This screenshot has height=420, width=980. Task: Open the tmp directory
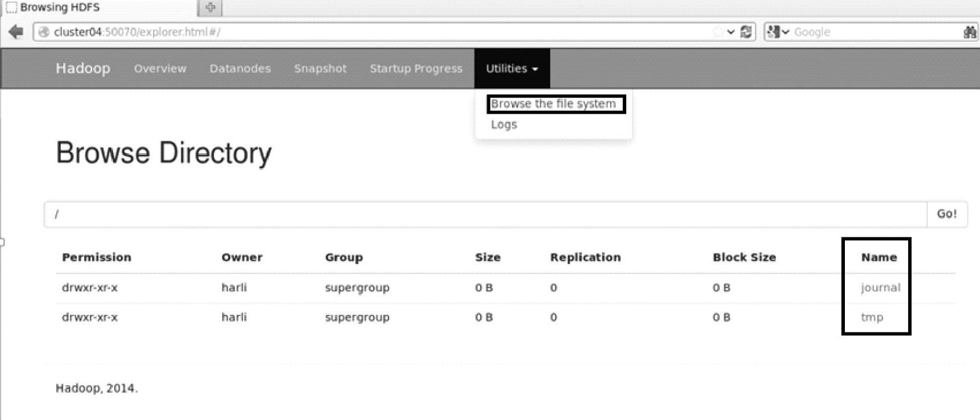click(x=872, y=317)
